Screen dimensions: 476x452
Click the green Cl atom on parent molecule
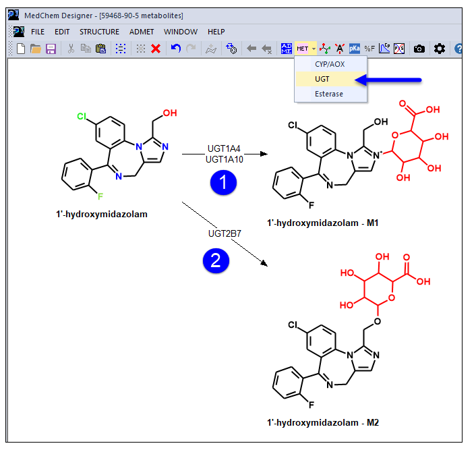82,116
